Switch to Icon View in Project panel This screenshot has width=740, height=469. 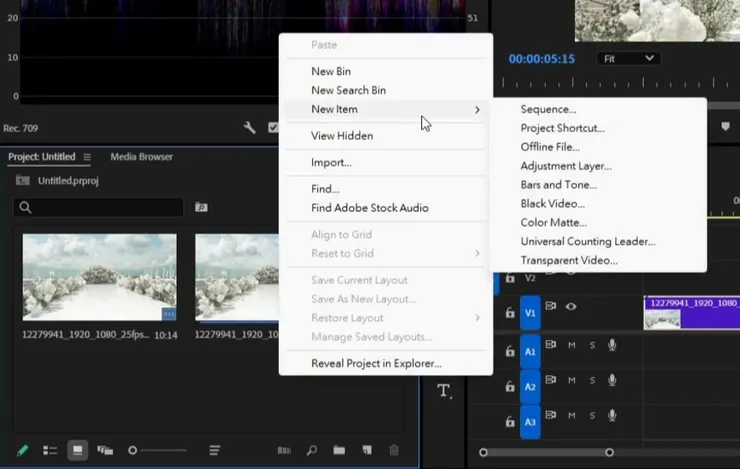77,451
